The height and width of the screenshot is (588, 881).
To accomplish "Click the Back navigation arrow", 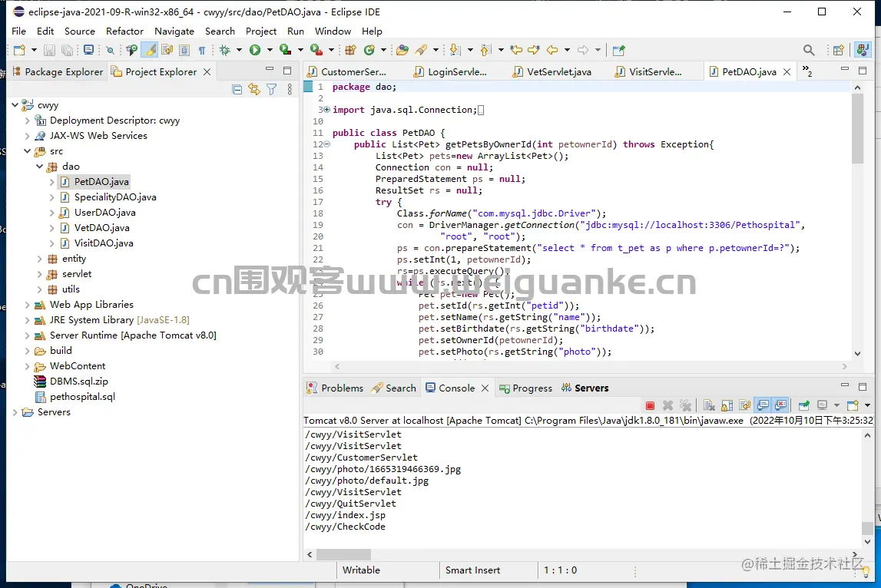I will (x=552, y=51).
